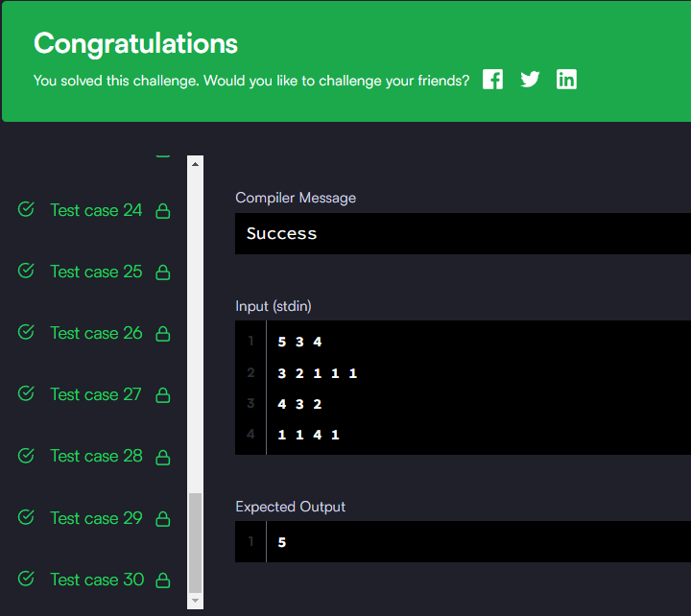Click input line '1 1 4 1'
This screenshot has width=691, height=616.
point(308,435)
